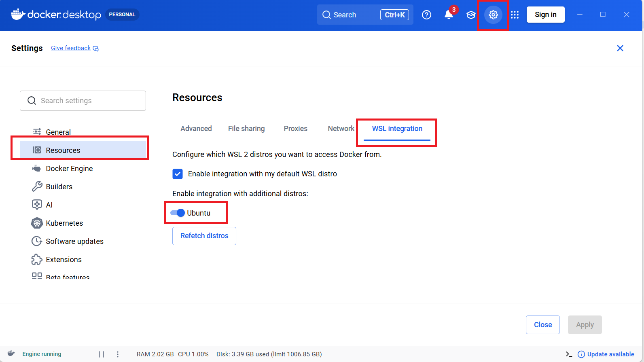
Task: Click the RAM 2.02 GB status readout
Action: pyautogui.click(x=155, y=354)
